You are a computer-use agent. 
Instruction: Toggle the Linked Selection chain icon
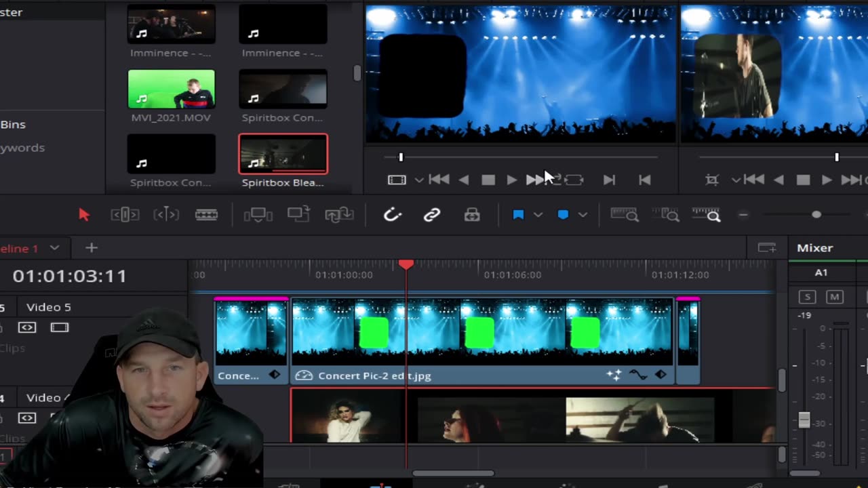pyautogui.click(x=432, y=215)
